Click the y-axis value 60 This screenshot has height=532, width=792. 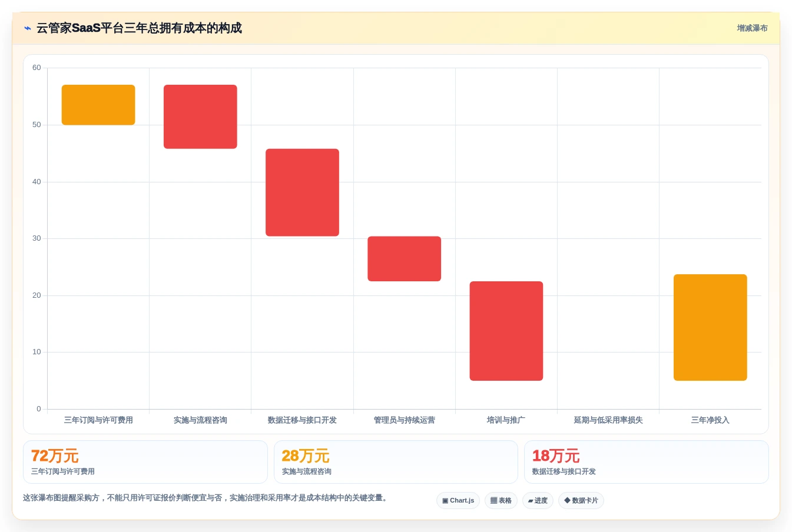click(37, 68)
